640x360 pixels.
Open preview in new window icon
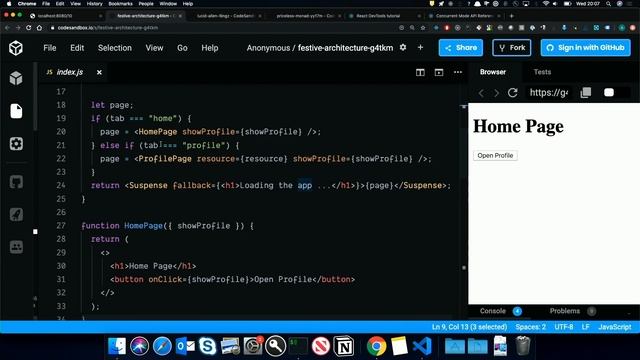pyautogui.click(x=586, y=93)
